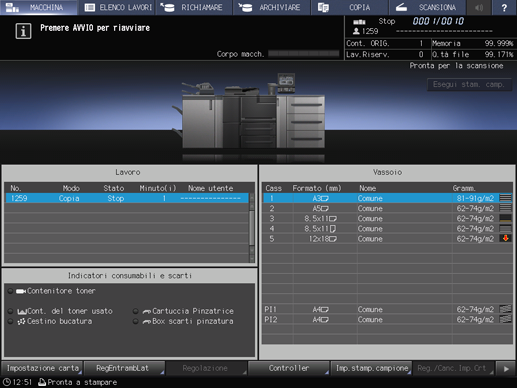The image size is (517, 388).
Task: Open Impostazione carta settings
Action: click(42, 368)
